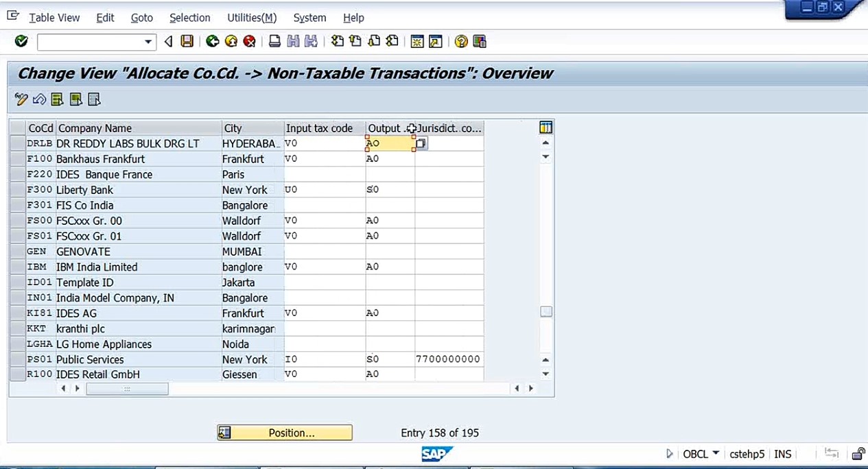The image size is (868, 469).
Task: Click the highlighted Output cell in DRLB row
Action: 390,143
